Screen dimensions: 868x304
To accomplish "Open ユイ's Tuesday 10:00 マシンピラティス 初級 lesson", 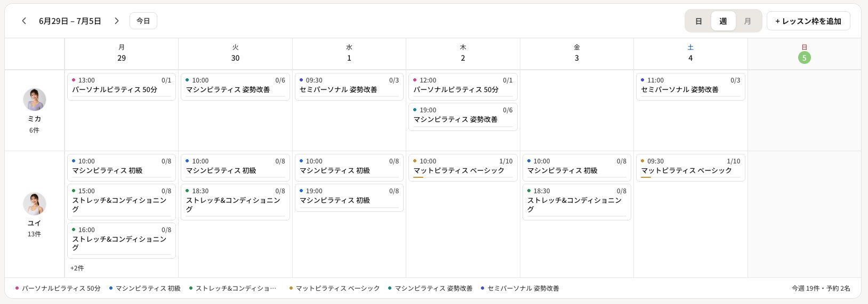I will coord(235,168).
